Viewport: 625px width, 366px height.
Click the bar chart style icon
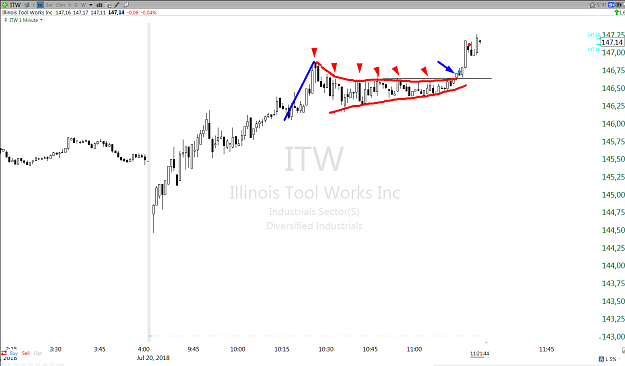99,5
